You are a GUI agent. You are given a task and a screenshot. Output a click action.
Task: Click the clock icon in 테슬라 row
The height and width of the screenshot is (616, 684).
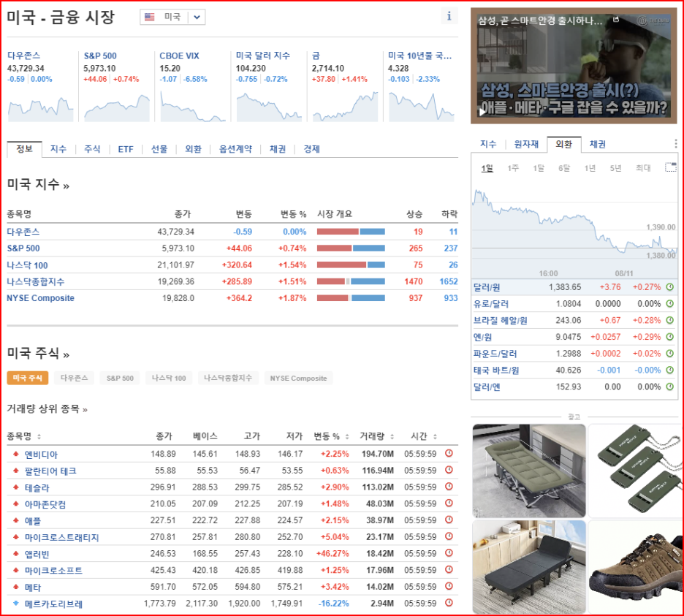coord(449,487)
